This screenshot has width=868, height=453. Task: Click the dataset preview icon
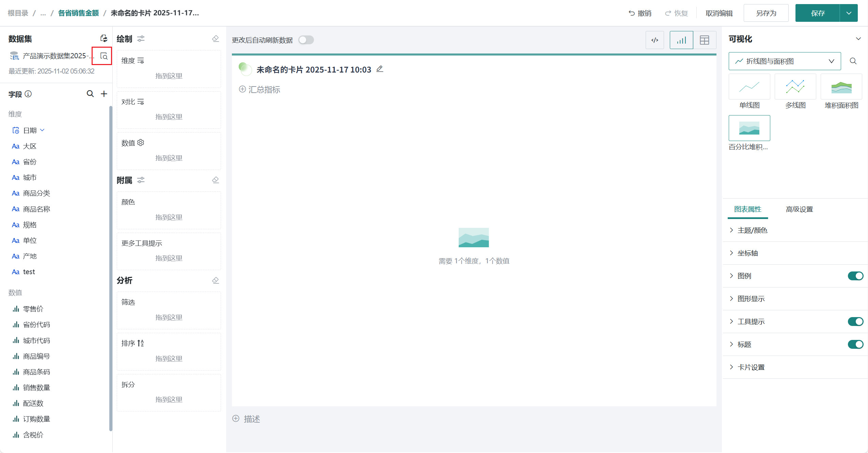pyautogui.click(x=104, y=56)
